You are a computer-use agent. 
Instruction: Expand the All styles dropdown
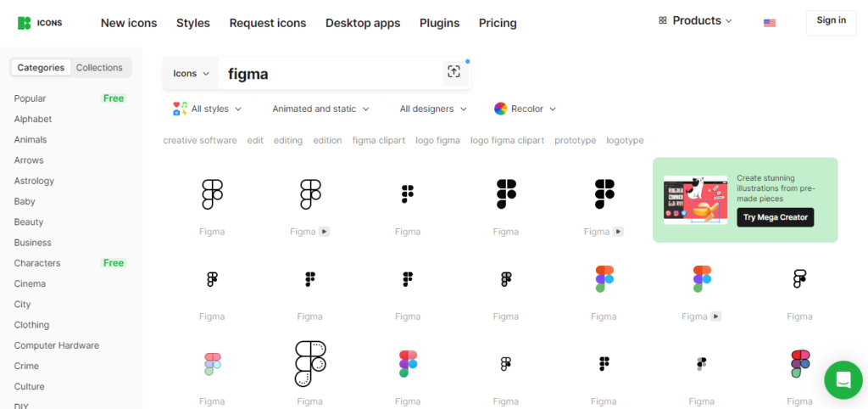pyautogui.click(x=208, y=109)
